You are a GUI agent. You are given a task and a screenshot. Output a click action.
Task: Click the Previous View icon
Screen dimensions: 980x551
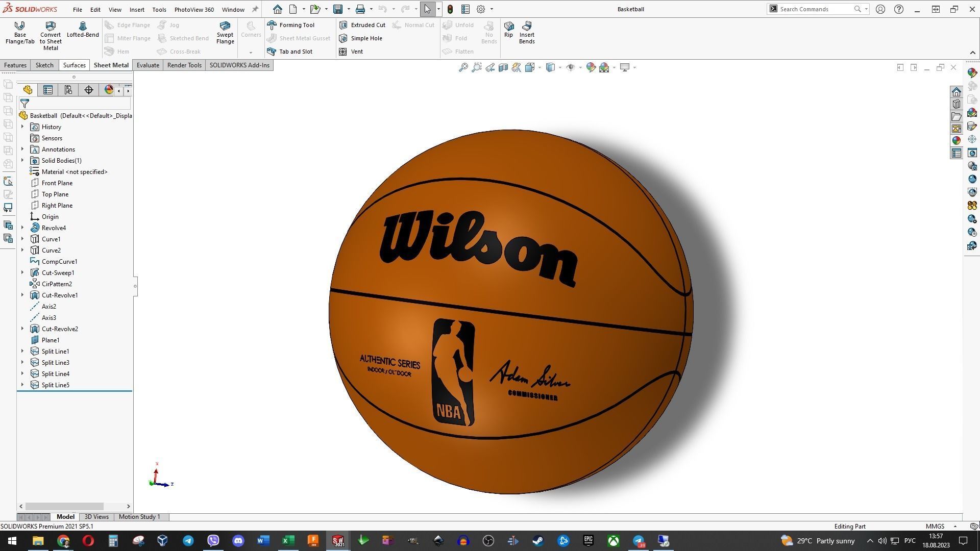click(490, 67)
